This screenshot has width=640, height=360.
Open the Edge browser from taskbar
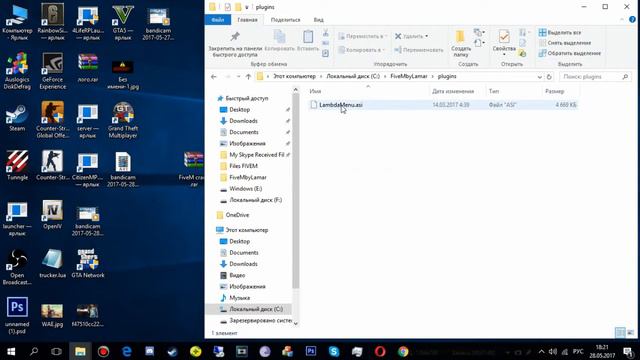(127, 351)
